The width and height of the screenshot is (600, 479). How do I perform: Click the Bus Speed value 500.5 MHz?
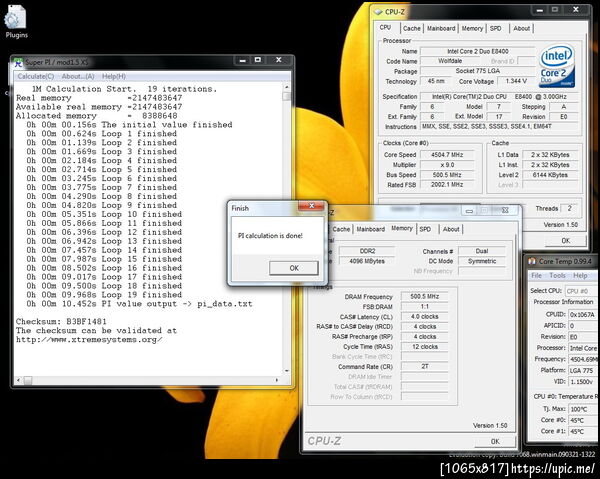(447, 175)
